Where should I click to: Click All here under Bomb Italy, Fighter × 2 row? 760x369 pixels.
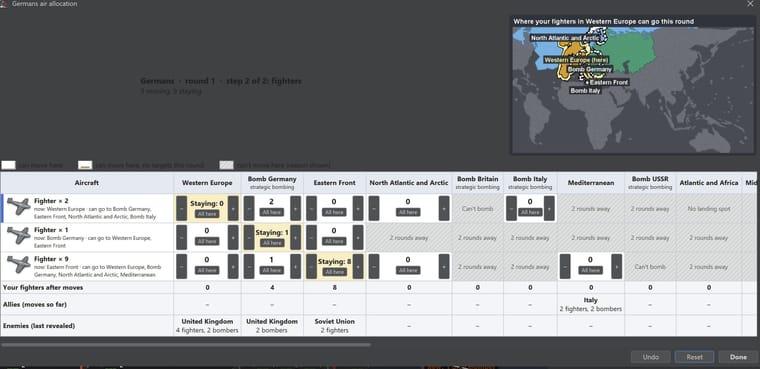[530, 212]
